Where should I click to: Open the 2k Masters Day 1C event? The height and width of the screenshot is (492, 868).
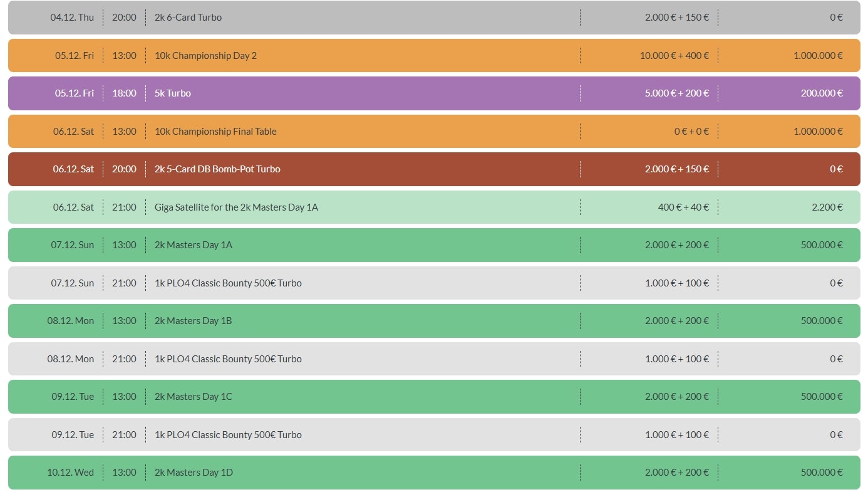coord(193,397)
